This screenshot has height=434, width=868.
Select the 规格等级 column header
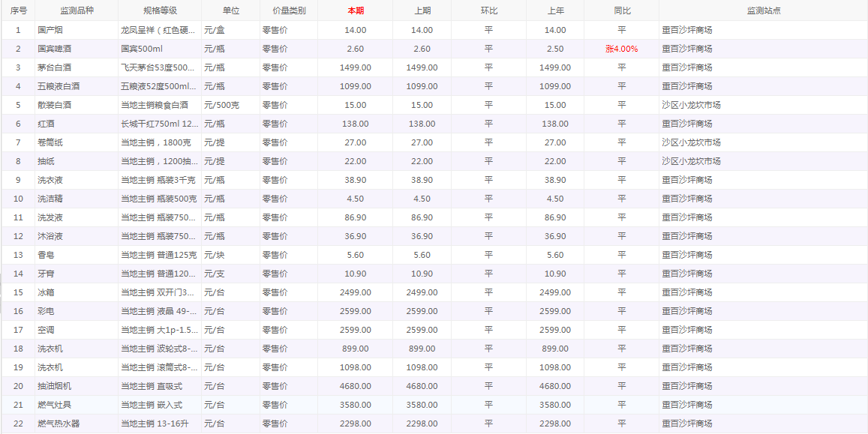160,10
